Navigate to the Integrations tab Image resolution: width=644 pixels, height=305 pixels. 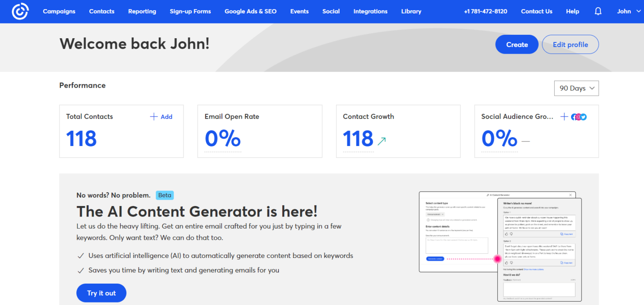tap(370, 11)
